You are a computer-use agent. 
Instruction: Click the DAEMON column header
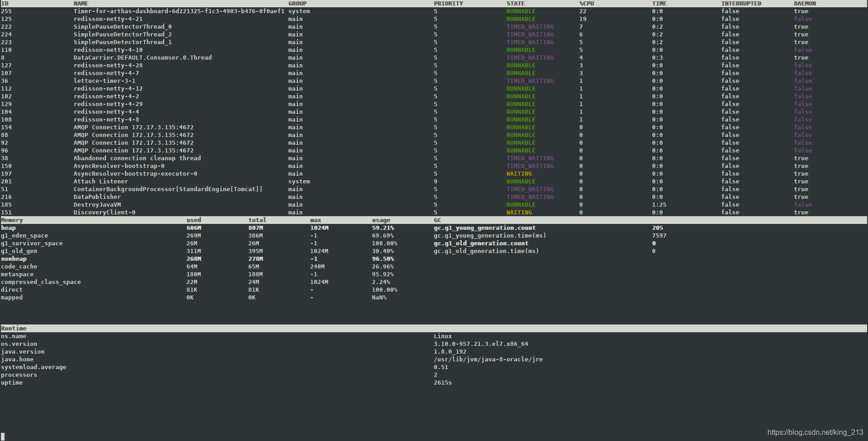pos(805,4)
